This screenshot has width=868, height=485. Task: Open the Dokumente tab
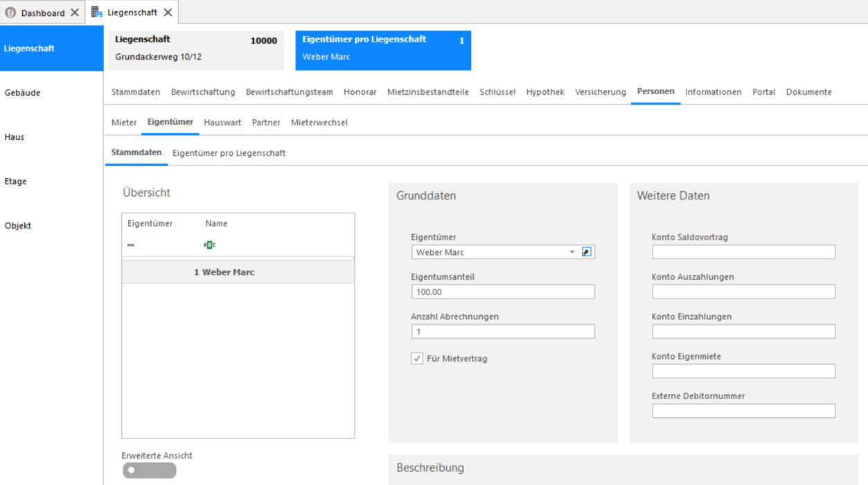pyautogui.click(x=809, y=91)
